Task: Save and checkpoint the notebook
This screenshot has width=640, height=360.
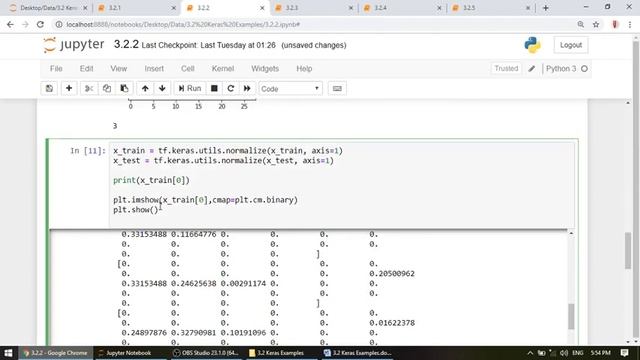Action: pos(49,89)
